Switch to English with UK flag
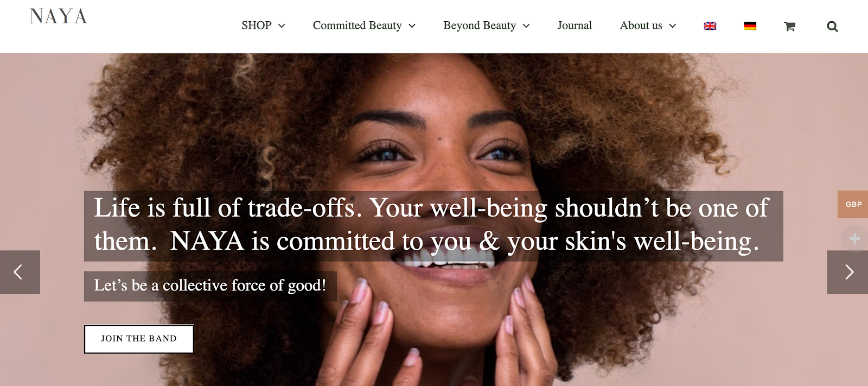Viewport: 868px width, 386px height. [x=710, y=26]
